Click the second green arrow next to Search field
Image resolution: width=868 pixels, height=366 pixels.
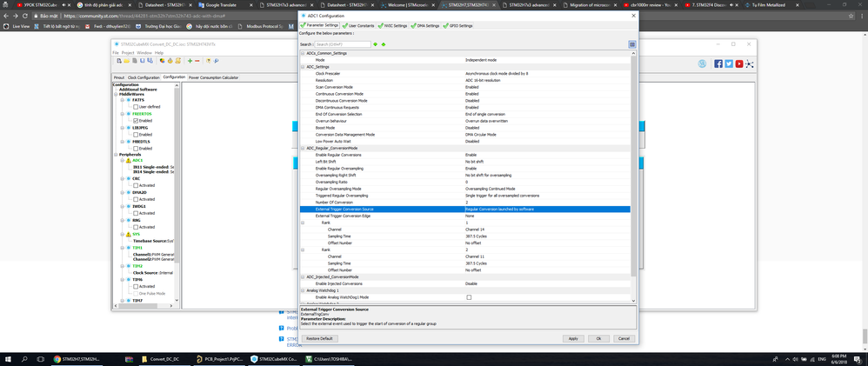[383, 44]
